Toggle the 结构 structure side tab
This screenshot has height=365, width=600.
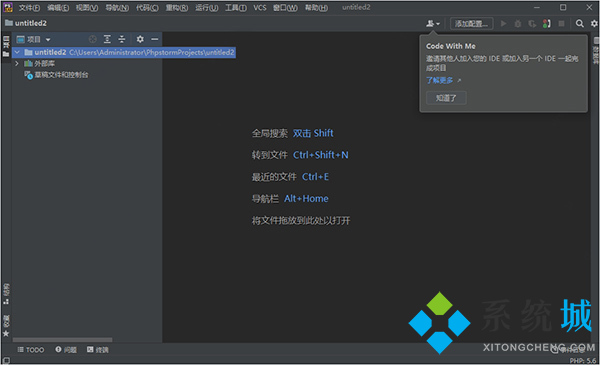pyautogui.click(x=6, y=294)
